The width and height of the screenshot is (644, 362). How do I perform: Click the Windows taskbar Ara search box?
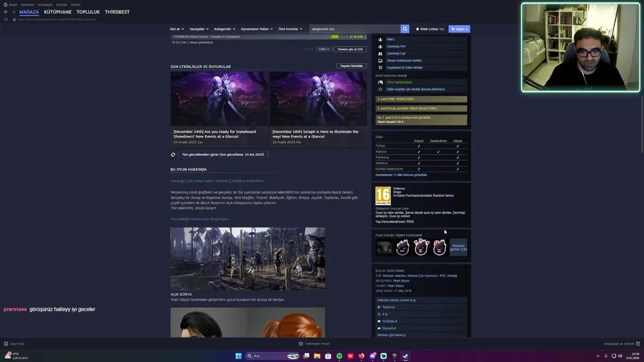(x=272, y=356)
